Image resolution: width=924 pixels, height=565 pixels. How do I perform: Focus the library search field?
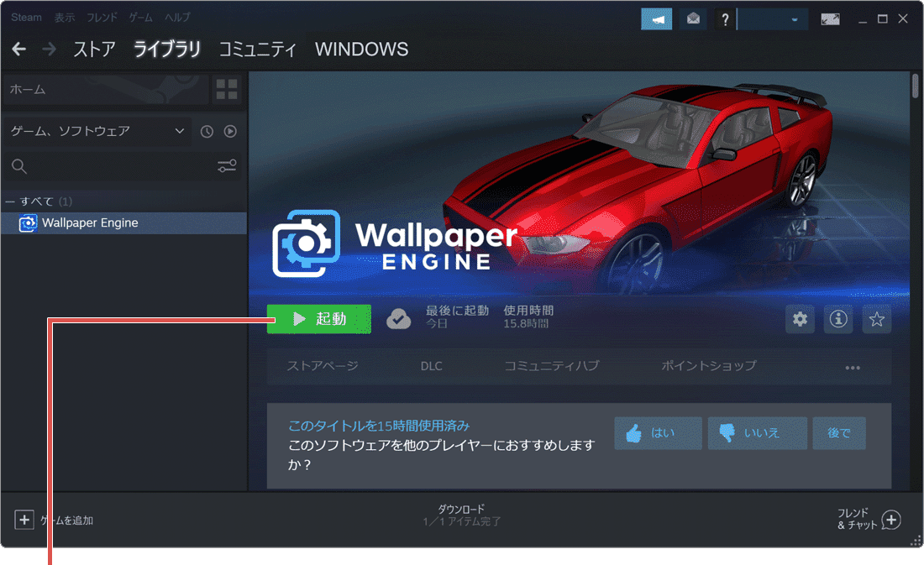point(121,166)
